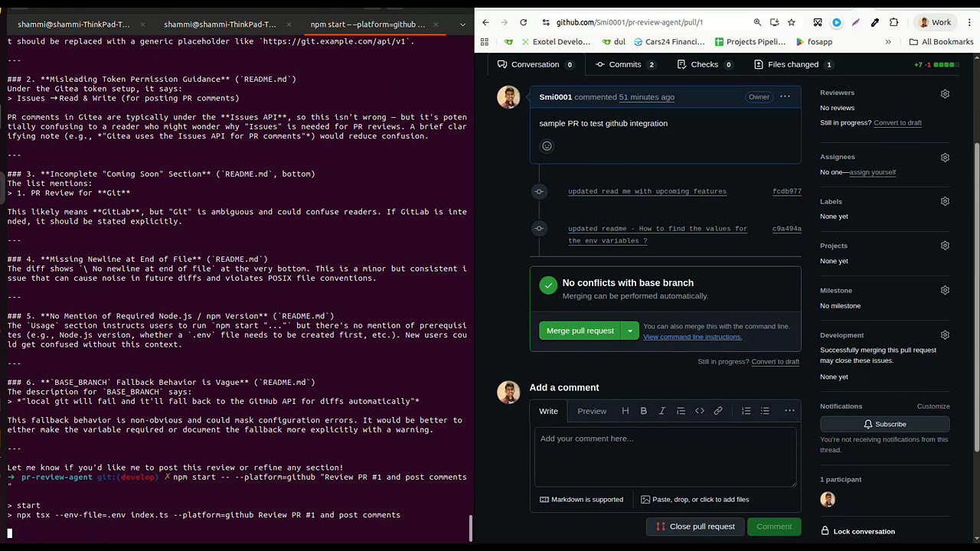Open commit c9a494a
Image resolution: width=980 pixels, height=551 pixels.
click(786, 229)
